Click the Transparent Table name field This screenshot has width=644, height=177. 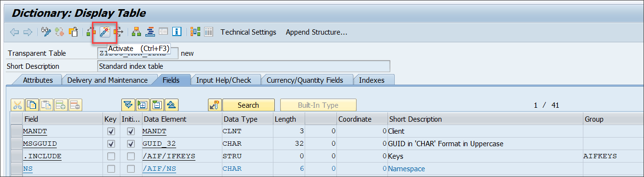(x=137, y=53)
